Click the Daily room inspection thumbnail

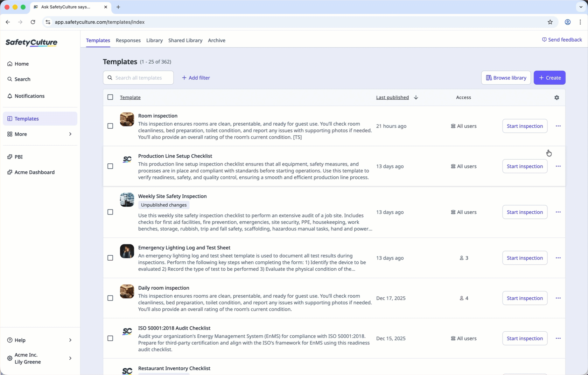[127, 291]
